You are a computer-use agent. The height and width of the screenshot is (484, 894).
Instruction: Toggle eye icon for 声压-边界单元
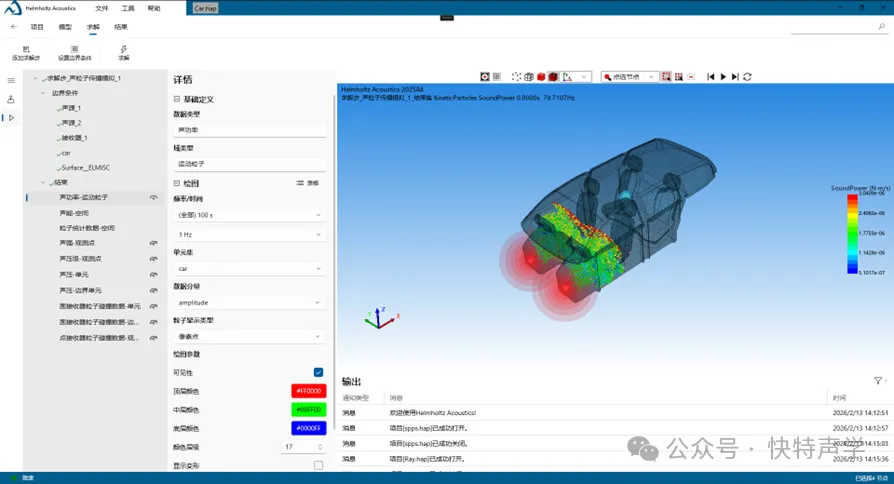tap(154, 290)
